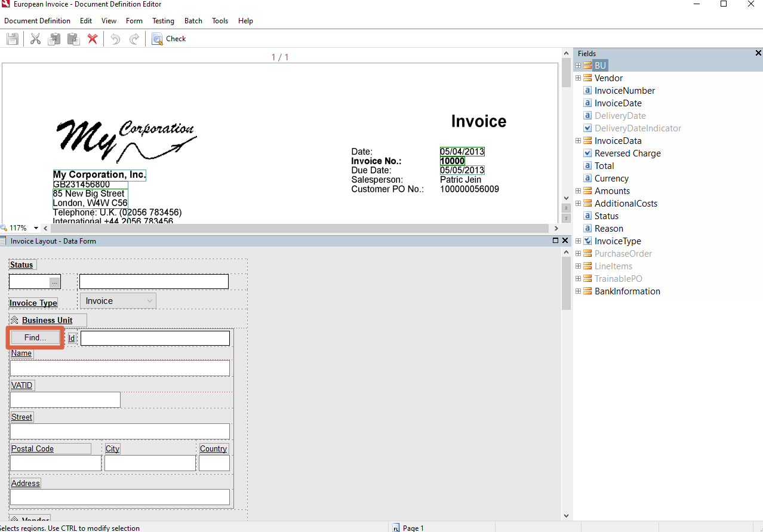Click the image pane vertical scrollbar thumb
Image resolution: width=763 pixels, height=532 pixels.
pyautogui.click(x=566, y=73)
